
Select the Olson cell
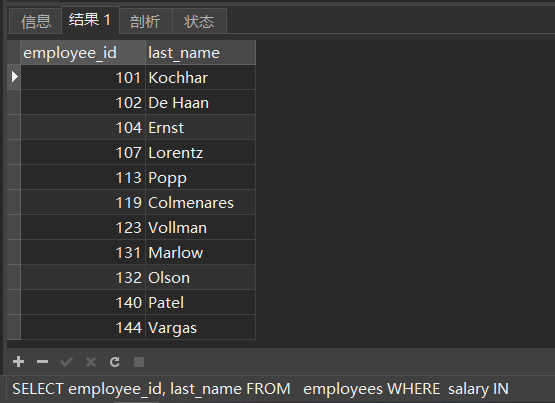(200, 277)
